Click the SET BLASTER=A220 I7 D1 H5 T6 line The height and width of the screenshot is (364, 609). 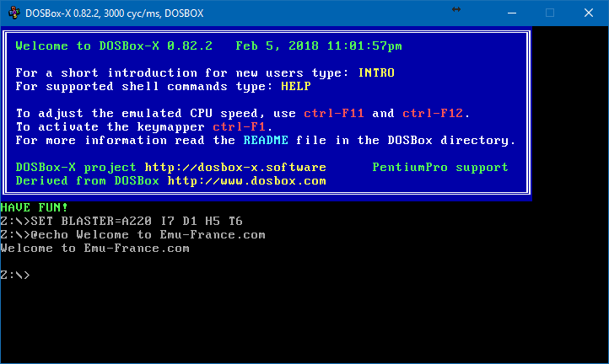click(x=121, y=222)
